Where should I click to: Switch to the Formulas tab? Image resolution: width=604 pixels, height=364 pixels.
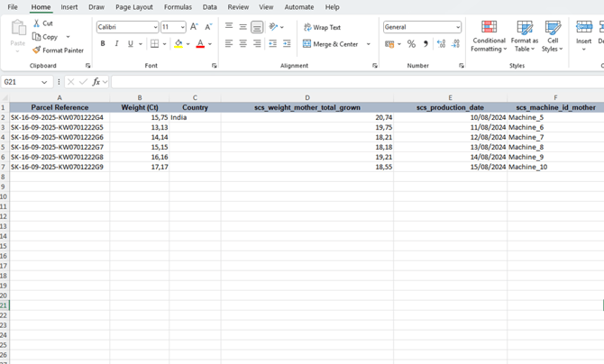[178, 7]
